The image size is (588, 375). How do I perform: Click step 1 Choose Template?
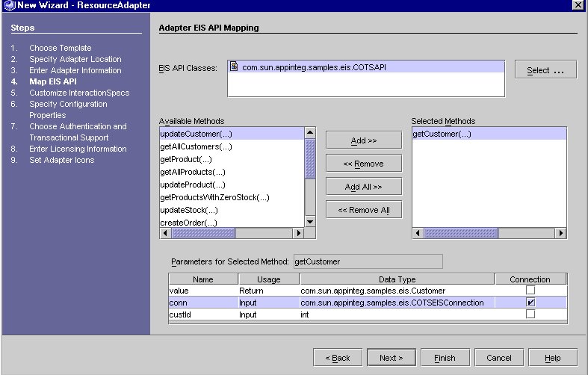click(x=61, y=48)
